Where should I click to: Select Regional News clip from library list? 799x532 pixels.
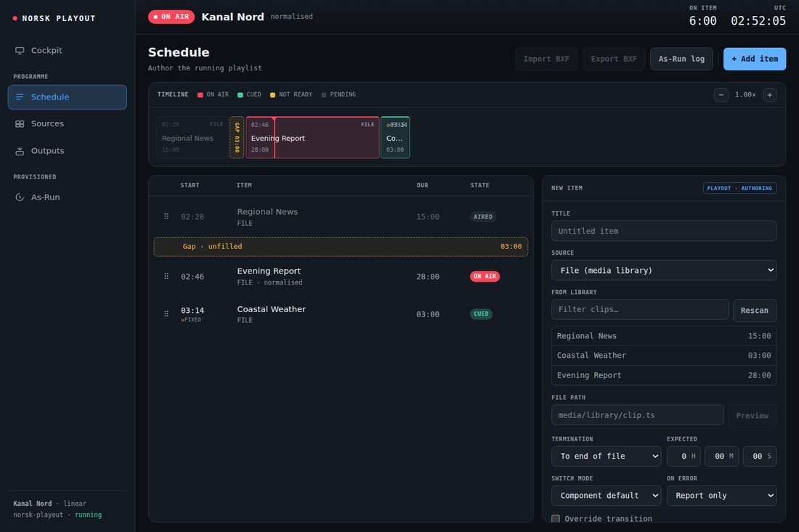[x=663, y=336]
